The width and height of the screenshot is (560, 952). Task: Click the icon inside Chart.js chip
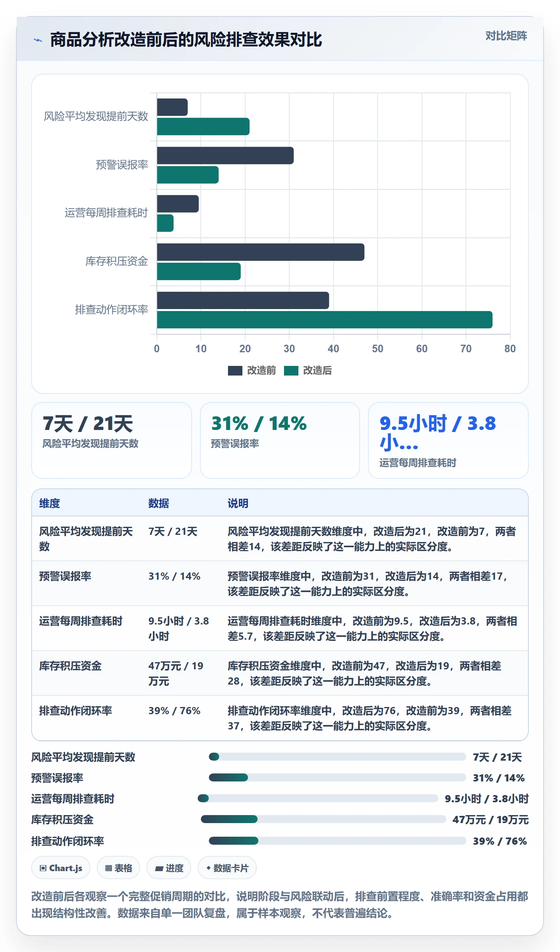point(43,868)
